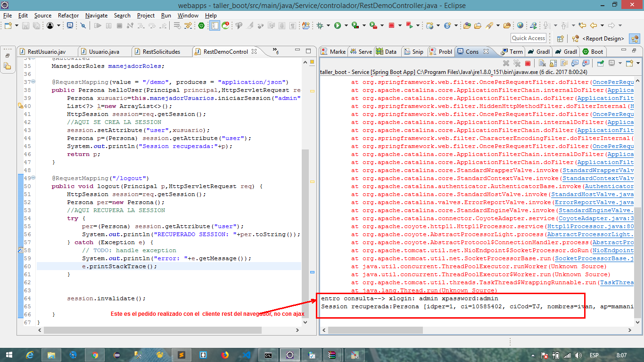Click the Display Selected Console icon
Image resolution: width=644 pixels, height=362 pixels.
point(611,63)
